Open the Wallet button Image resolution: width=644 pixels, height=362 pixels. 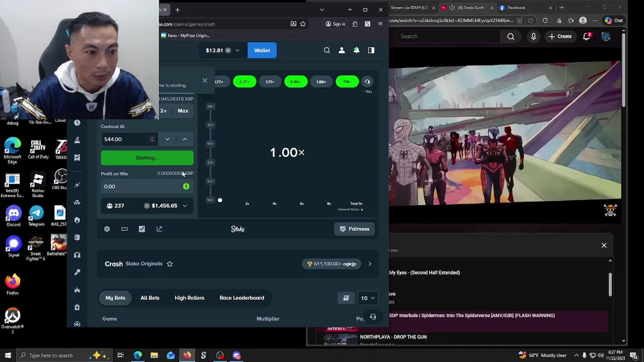[262, 50]
